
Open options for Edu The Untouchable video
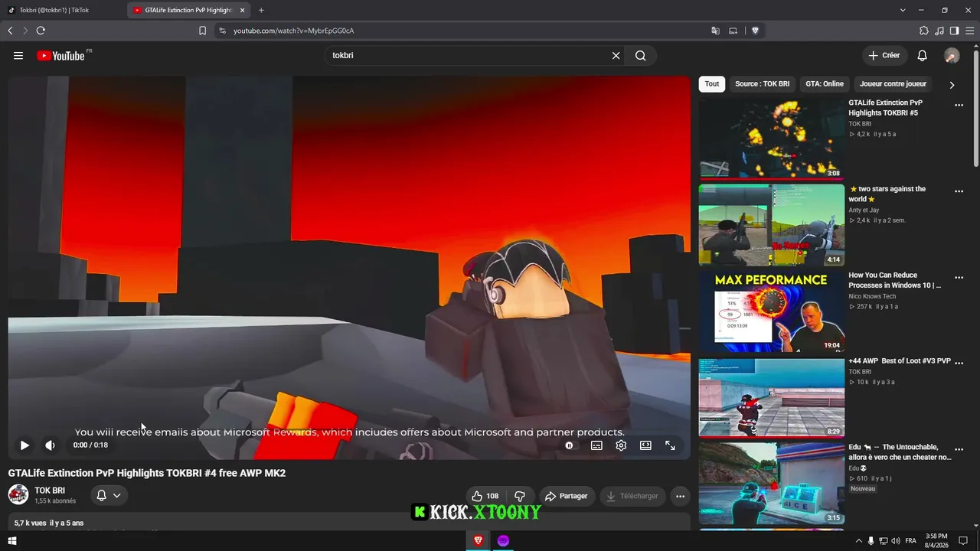[959, 450]
